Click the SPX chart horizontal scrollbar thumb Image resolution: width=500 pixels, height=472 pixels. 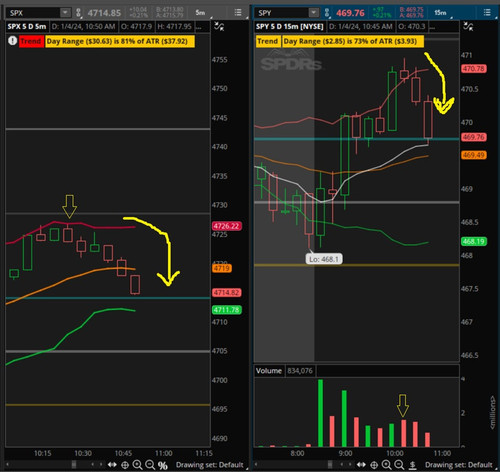click(x=74, y=464)
